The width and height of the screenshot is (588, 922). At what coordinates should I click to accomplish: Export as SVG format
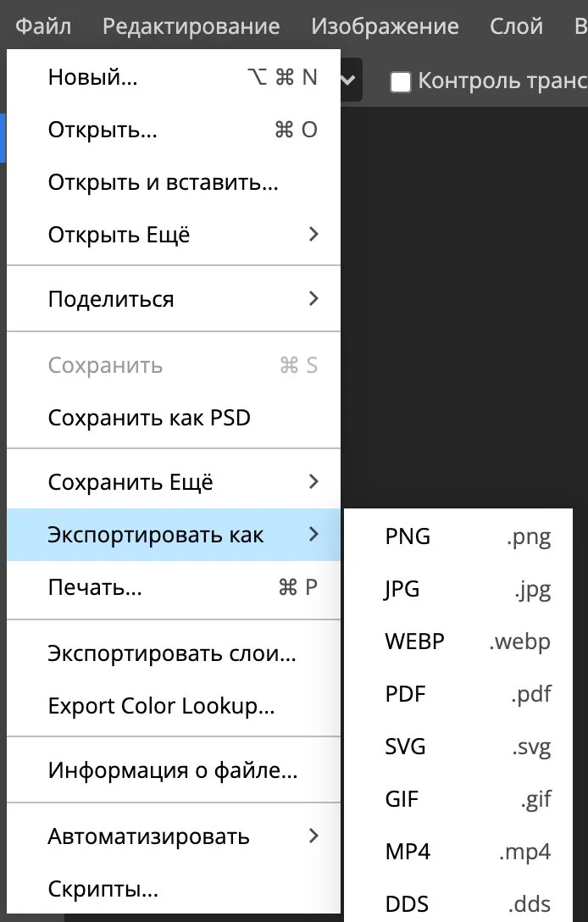[x=458, y=747]
